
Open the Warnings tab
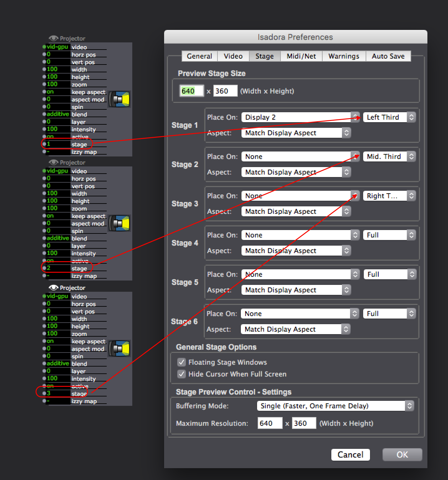344,56
